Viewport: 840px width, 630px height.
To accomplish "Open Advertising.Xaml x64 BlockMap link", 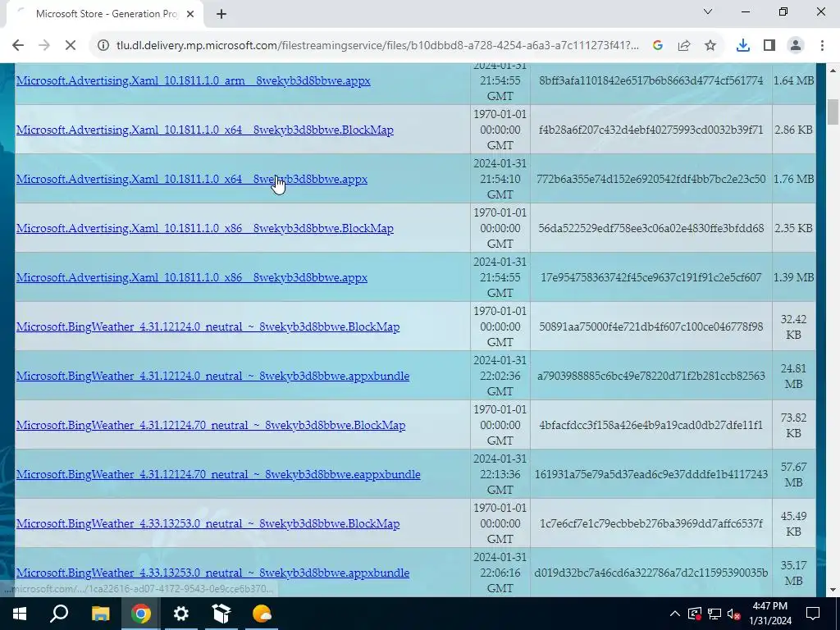I will [x=204, y=130].
